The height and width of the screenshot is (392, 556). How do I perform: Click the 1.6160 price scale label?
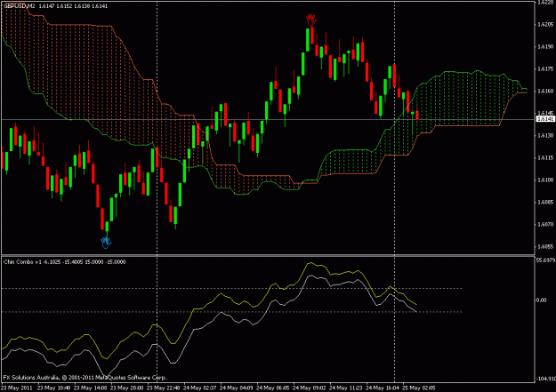click(545, 91)
